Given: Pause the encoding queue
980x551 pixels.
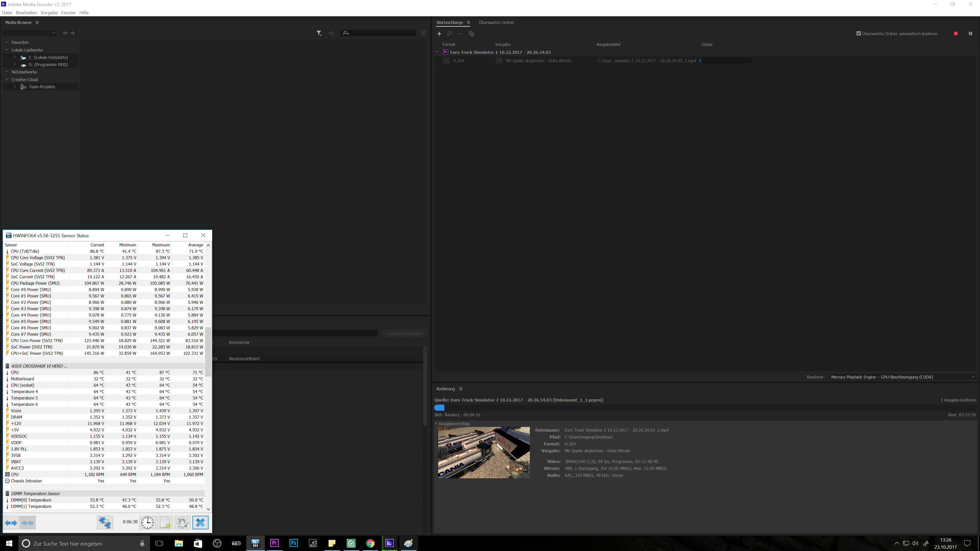Looking at the screenshot, I should (970, 33).
